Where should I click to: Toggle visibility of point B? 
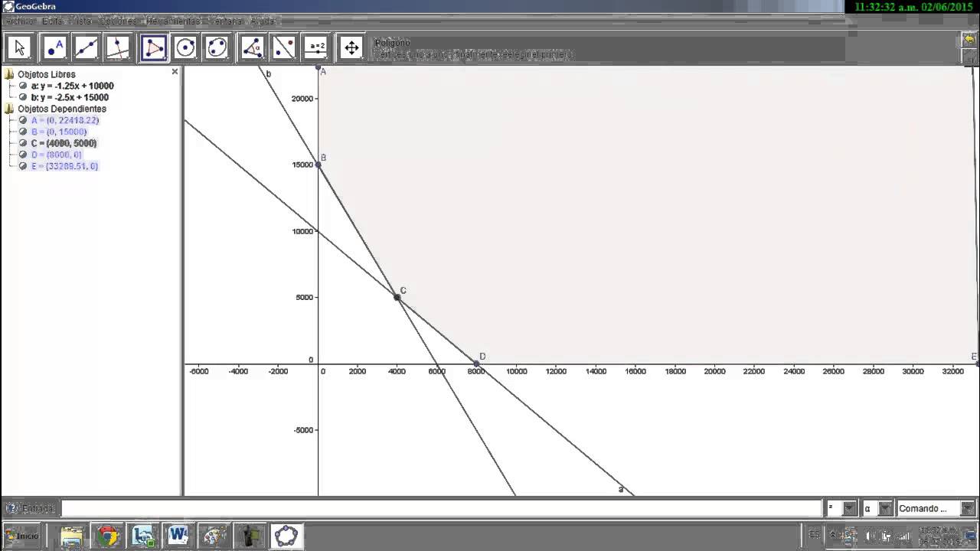pos(23,132)
